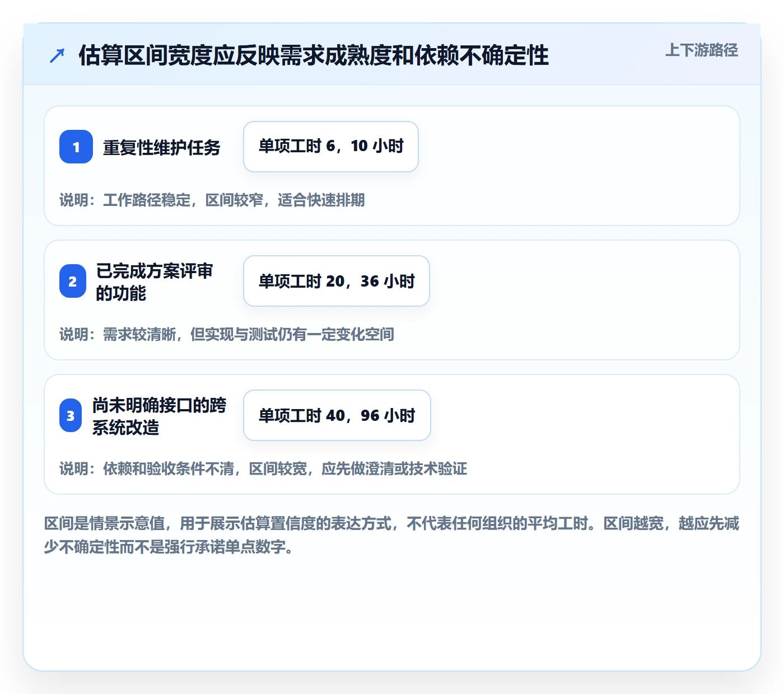The height and width of the screenshot is (694, 784).
Task: Select the 单项工时 20，36 小时 pill
Action: (x=337, y=281)
